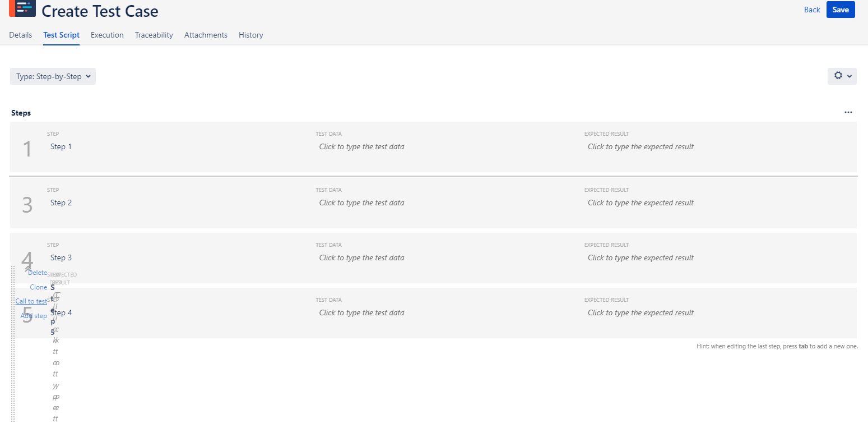Open the "Type: Step-by-Step" dropdown
This screenshot has height=423, width=868.
tap(52, 76)
